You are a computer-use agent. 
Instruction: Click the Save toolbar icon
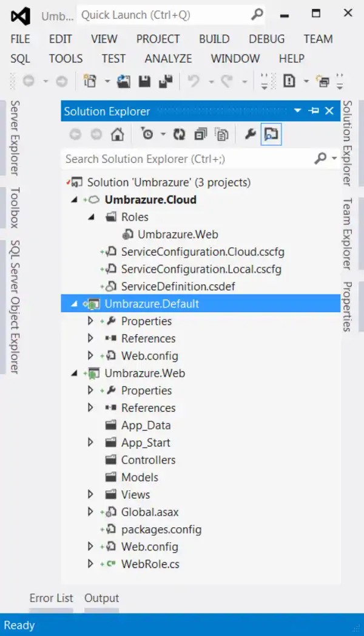144,81
